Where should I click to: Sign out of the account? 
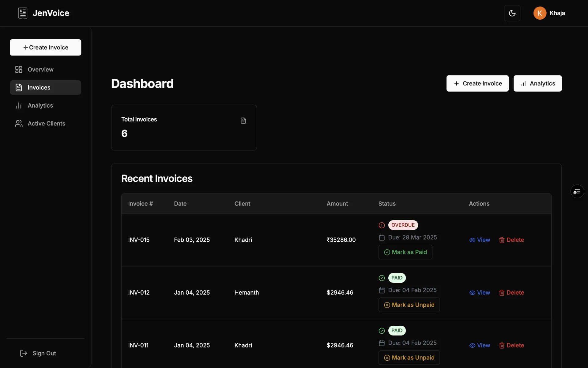(38, 353)
